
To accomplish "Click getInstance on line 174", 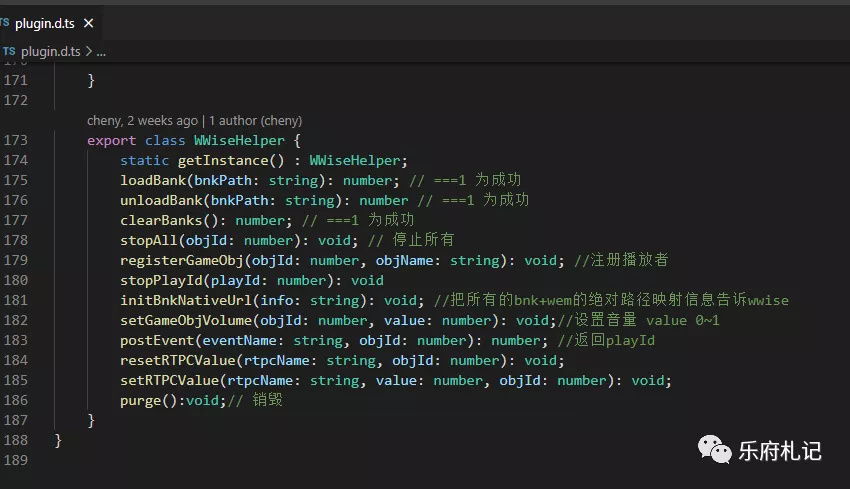I will click(222, 160).
